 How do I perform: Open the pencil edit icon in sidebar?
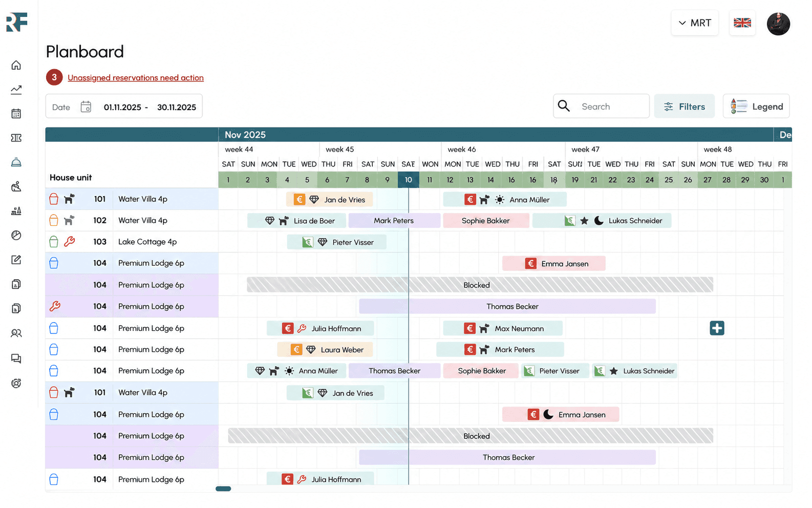click(16, 260)
